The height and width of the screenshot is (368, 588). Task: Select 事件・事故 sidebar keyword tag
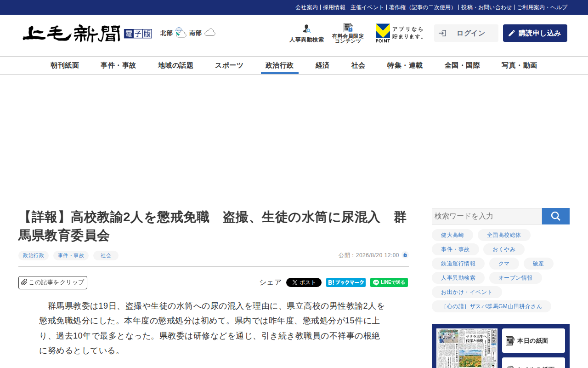pyautogui.click(x=455, y=249)
